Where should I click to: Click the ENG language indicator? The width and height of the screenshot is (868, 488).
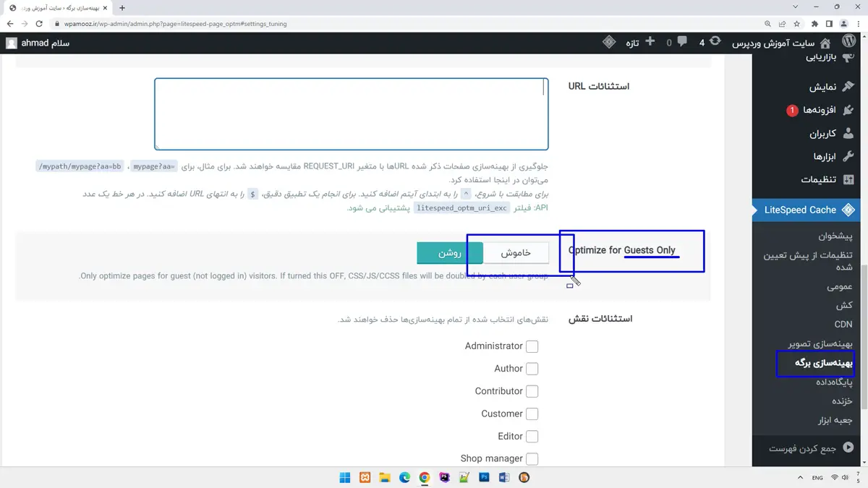(817, 477)
